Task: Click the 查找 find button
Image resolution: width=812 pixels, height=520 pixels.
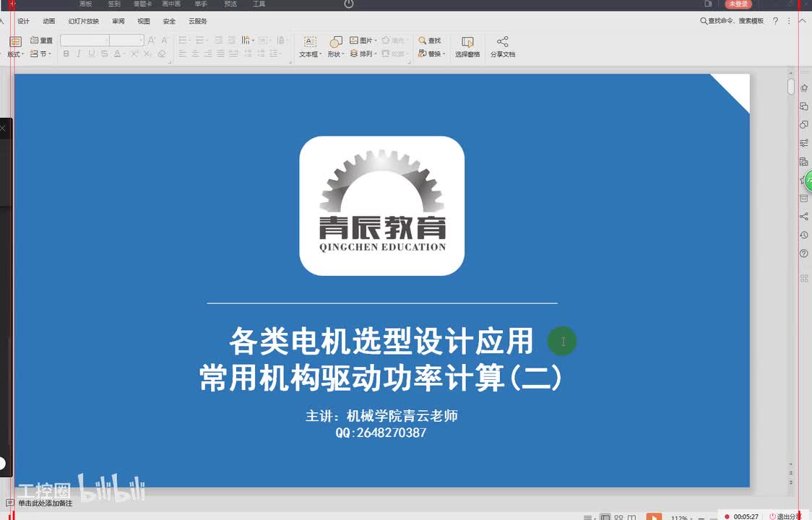Action: tap(429, 40)
